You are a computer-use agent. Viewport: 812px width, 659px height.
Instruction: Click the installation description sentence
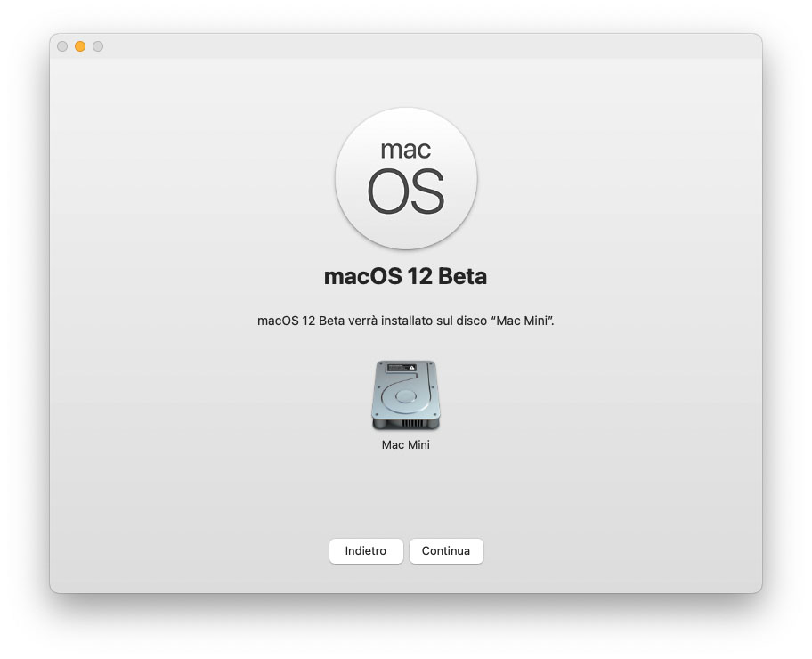[x=406, y=321]
